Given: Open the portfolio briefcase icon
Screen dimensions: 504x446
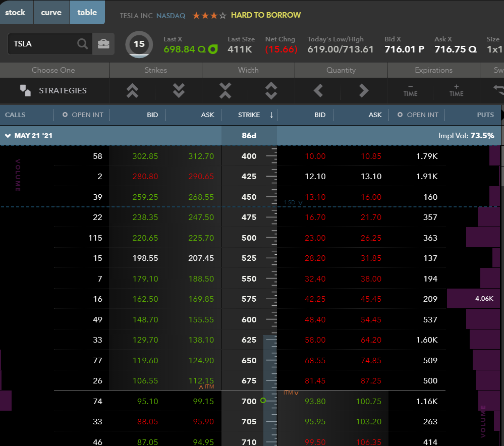Looking at the screenshot, I should pyautogui.click(x=103, y=44).
